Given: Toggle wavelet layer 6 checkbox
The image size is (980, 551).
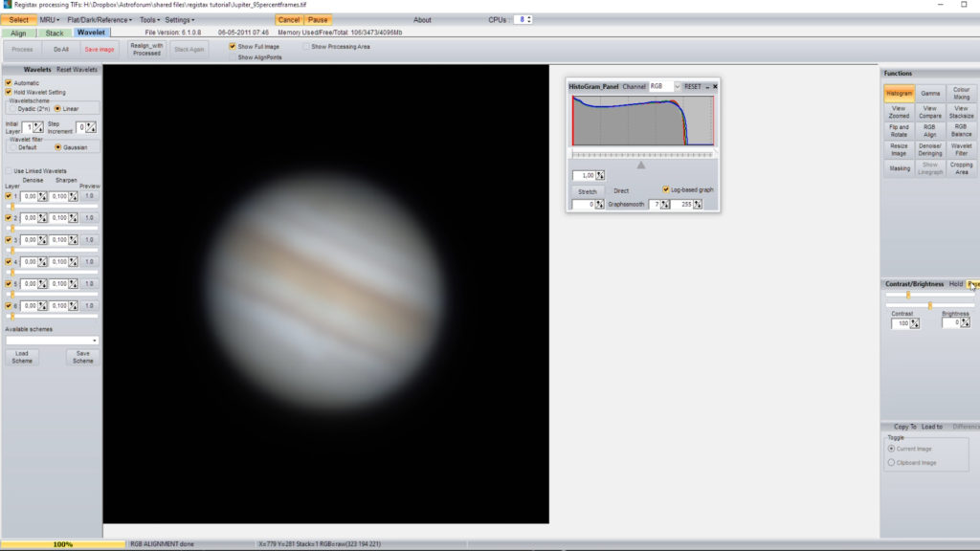Looking at the screenshot, I should [x=8, y=305].
